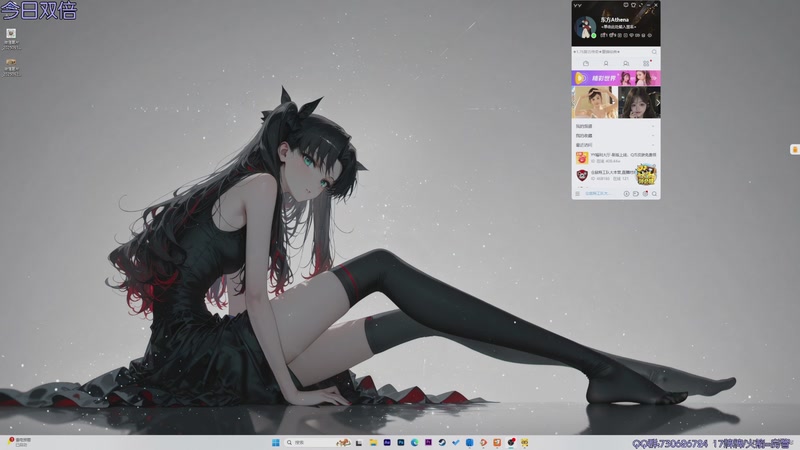Click the search icon in YY bottom bar
Screen dimensions: 800x450
click(x=655, y=194)
